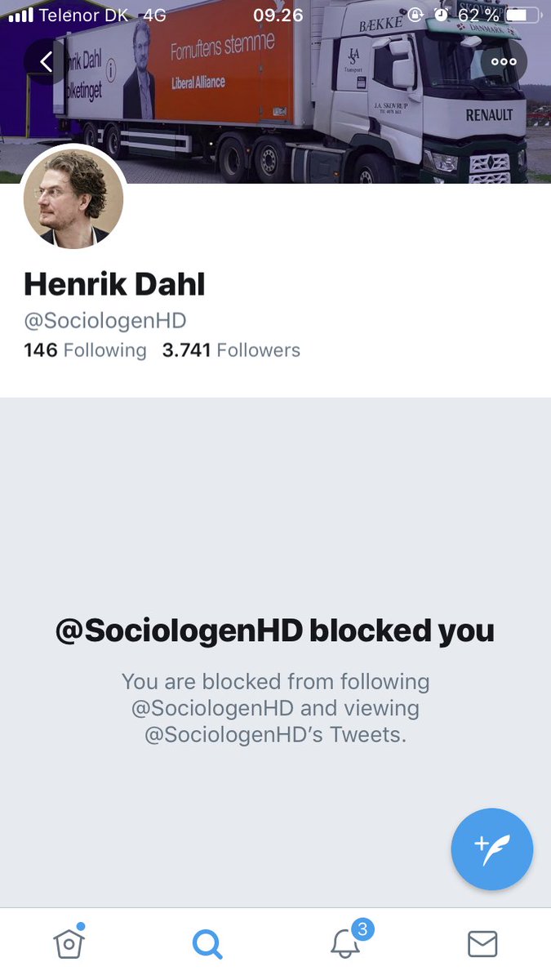551x980 pixels.
Task: Tap the Telenor DK signal bars indicator
Action: (20, 15)
